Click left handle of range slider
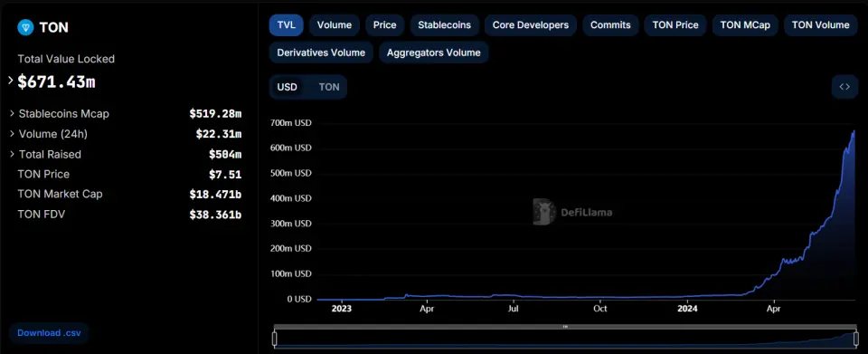This screenshot has width=868, height=354. click(274, 339)
